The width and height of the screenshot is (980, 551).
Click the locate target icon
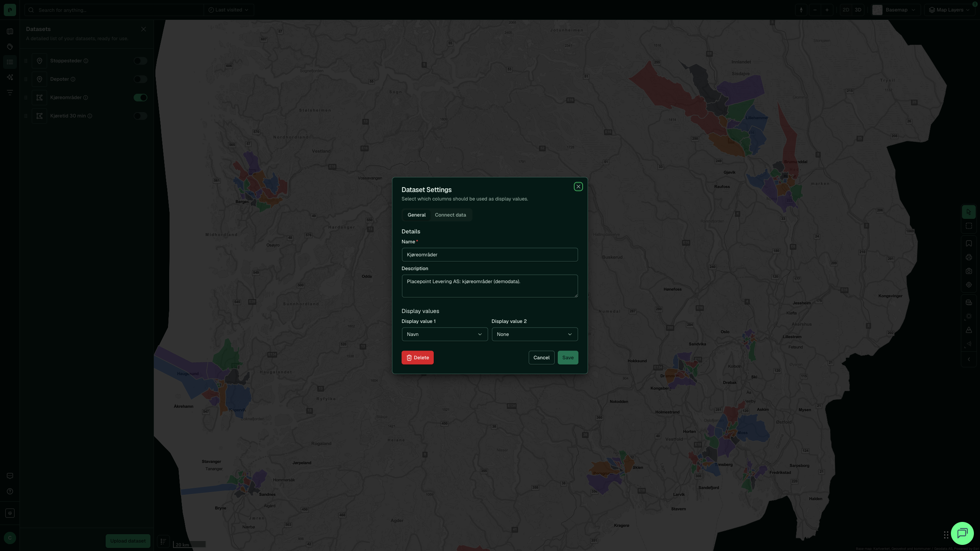969,285
